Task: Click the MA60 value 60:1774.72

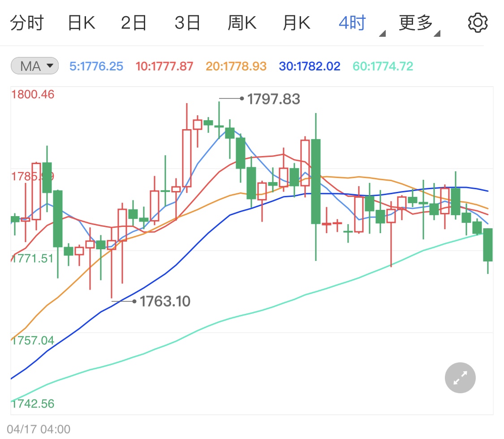Action: click(x=383, y=66)
